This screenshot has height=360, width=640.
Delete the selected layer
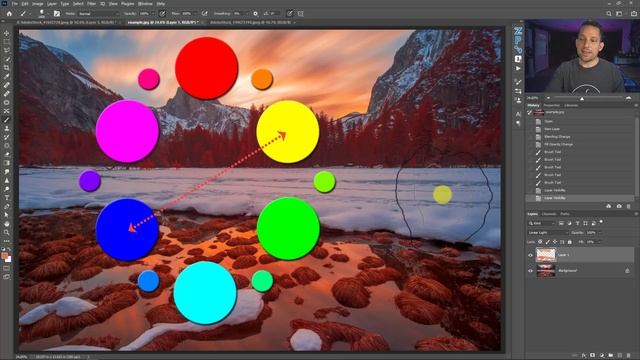pyautogui.click(x=629, y=356)
